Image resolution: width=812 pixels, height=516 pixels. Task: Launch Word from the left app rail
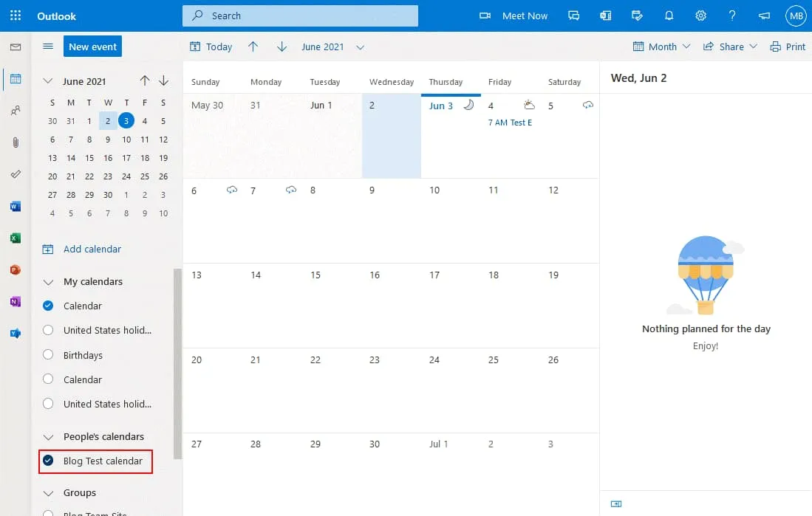[15, 207]
